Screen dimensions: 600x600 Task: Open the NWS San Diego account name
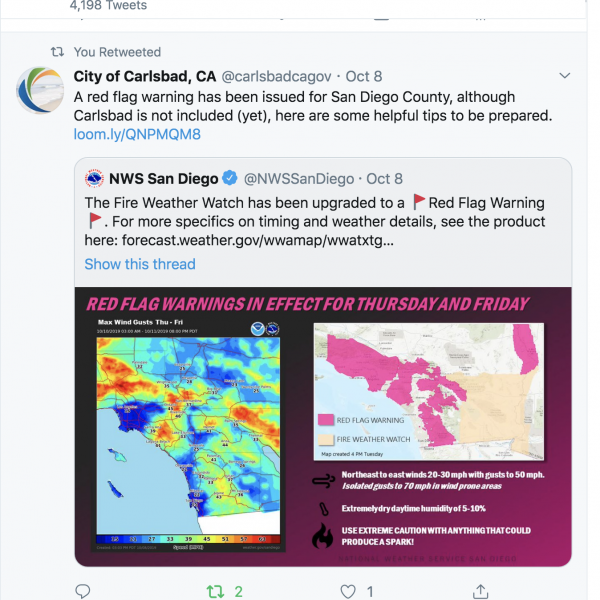point(163,179)
